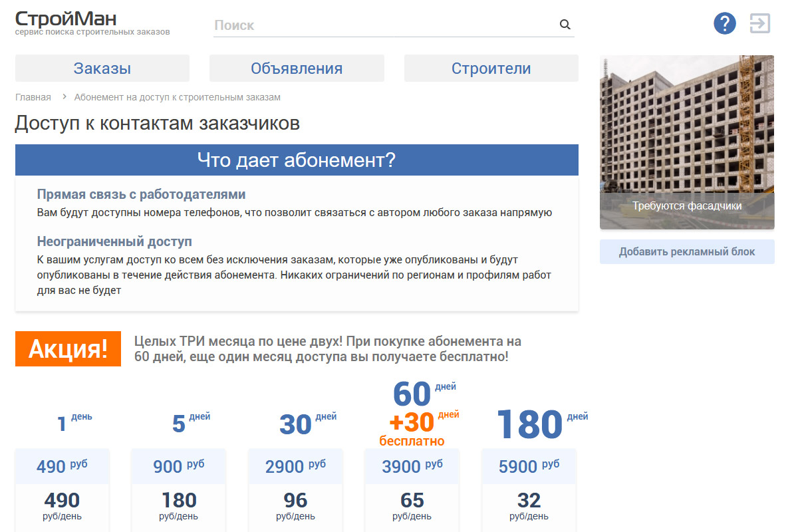Click the login arrow icon
The width and height of the screenshot is (798, 532).
759,23
